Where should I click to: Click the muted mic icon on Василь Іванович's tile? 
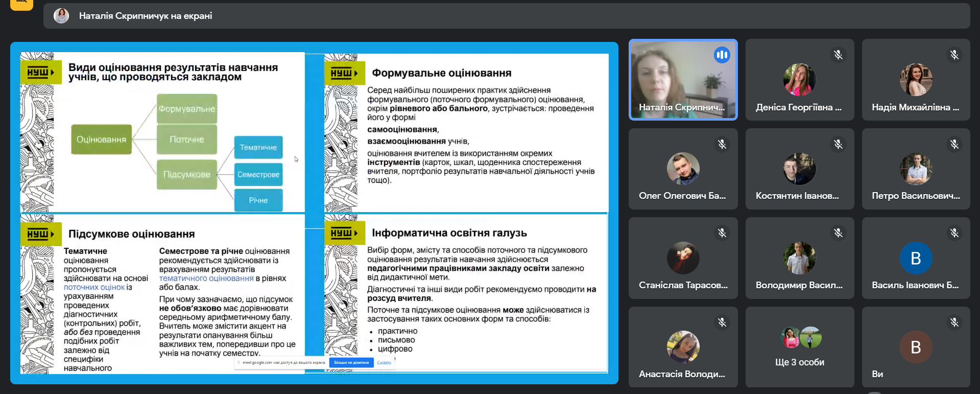click(x=954, y=233)
